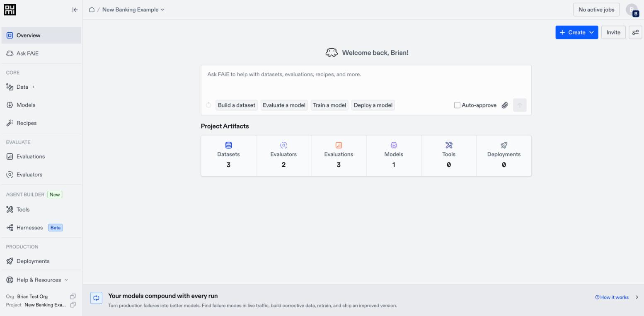The height and width of the screenshot is (316, 644).
Task: Open project settings sliders icon
Action: (635, 32)
